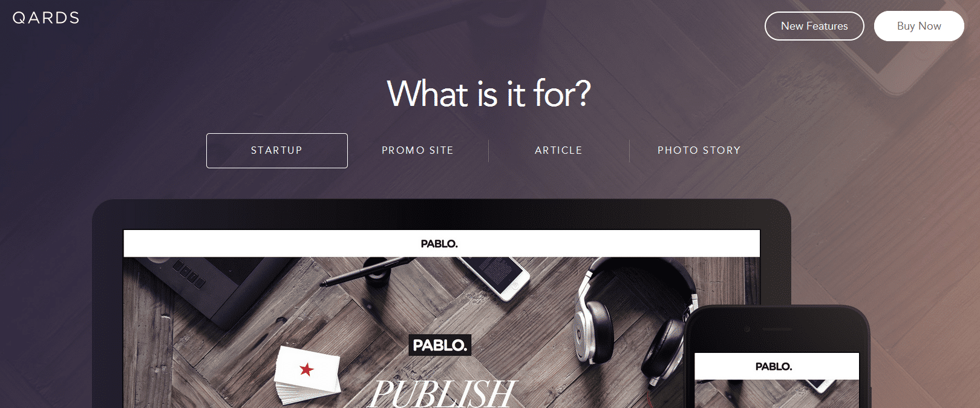This screenshot has height=408, width=980.
Task: Switch to the PROMO SITE tab
Action: [418, 151]
